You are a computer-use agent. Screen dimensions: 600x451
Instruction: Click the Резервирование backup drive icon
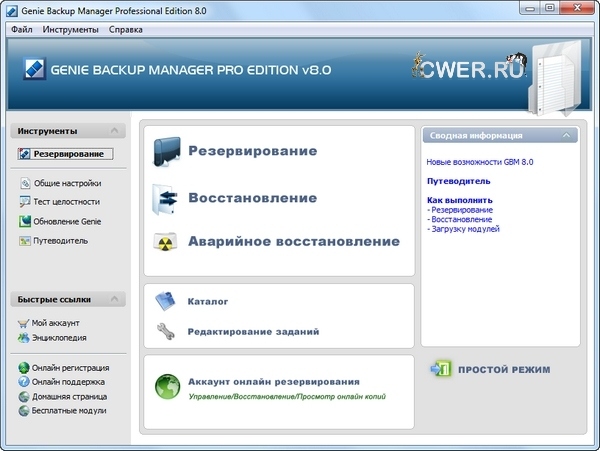(166, 152)
